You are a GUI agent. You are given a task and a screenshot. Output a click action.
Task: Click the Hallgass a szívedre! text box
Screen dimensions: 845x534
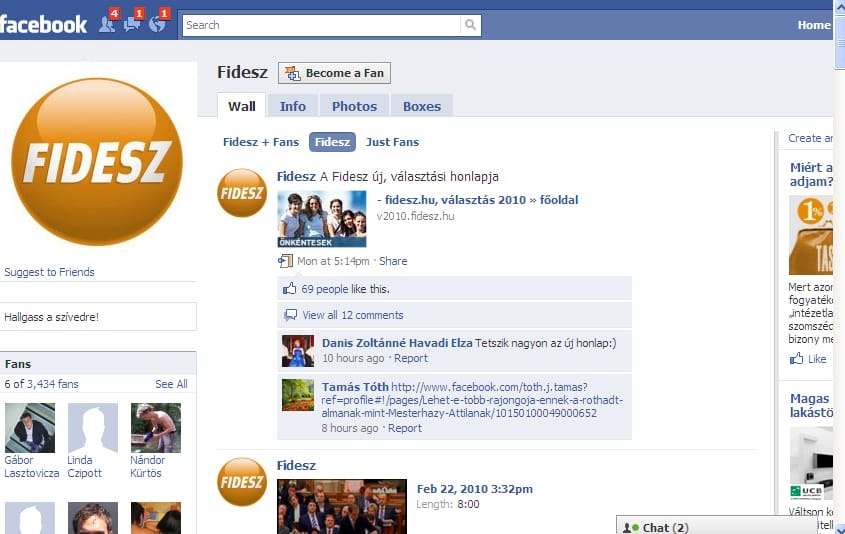coord(98,316)
